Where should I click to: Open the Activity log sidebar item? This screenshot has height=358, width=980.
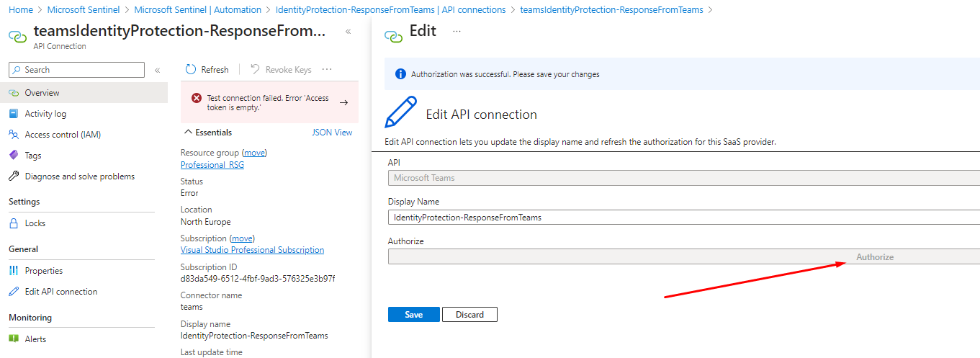[45, 114]
